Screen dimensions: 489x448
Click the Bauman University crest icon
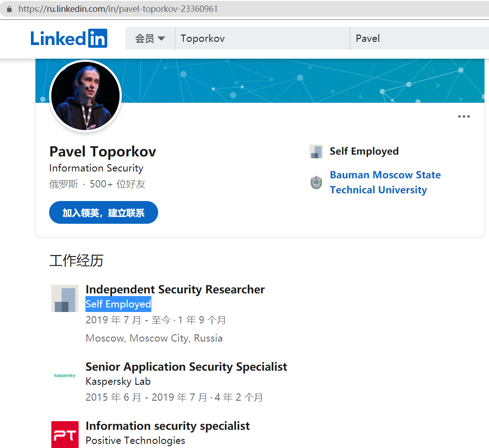[316, 182]
